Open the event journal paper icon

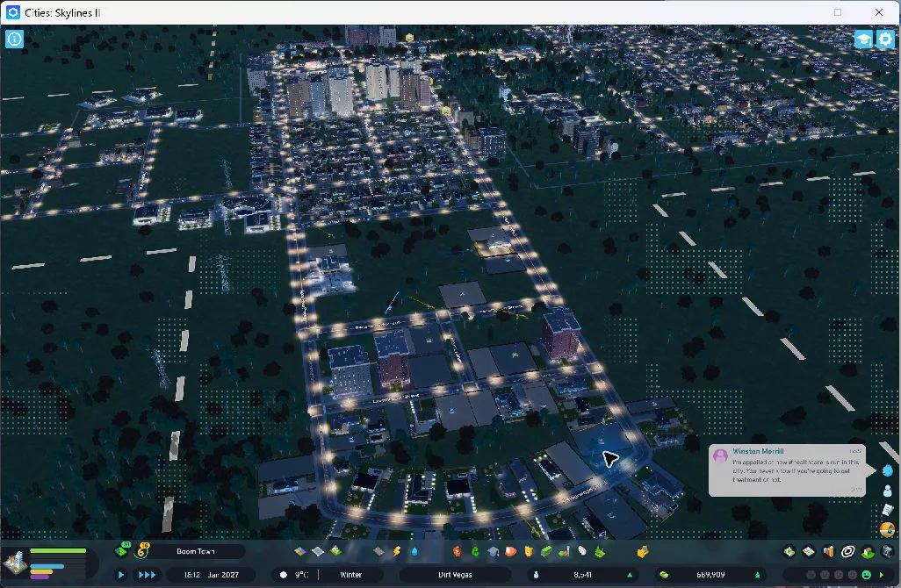[x=888, y=510]
